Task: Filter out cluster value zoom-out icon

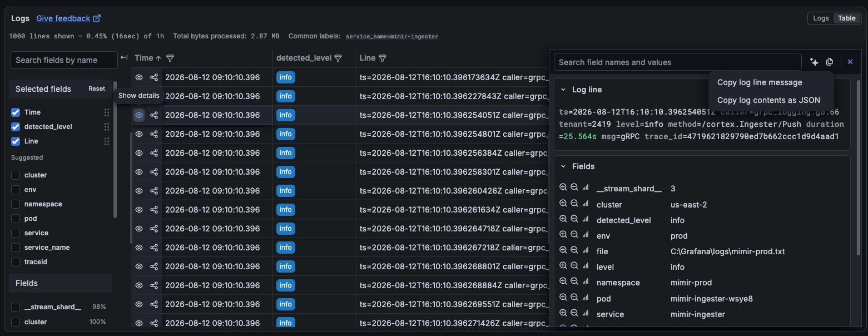Action: 574,204
